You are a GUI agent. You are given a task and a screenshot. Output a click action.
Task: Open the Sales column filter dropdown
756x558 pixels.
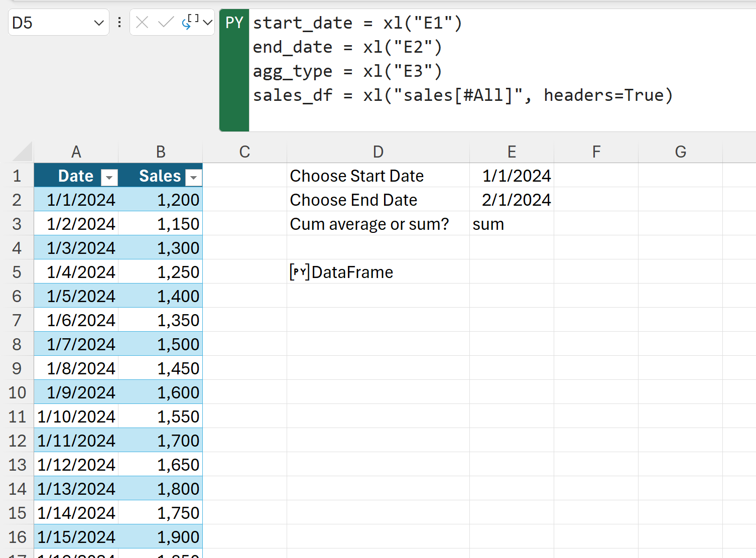pyautogui.click(x=193, y=177)
